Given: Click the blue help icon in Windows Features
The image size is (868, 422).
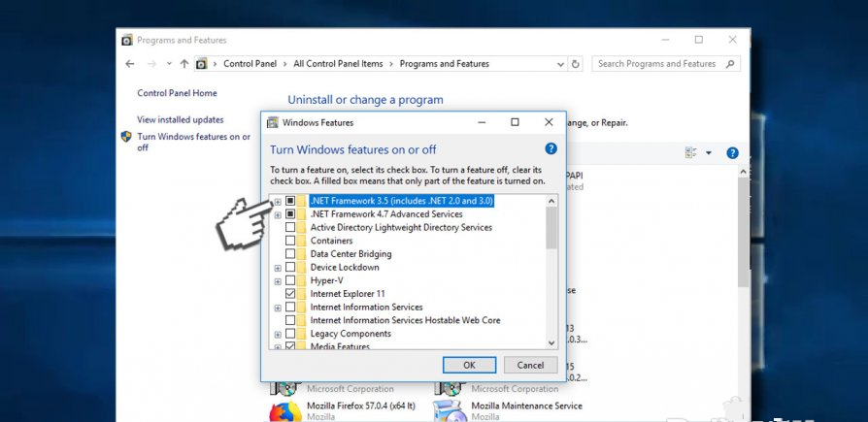Looking at the screenshot, I should (x=551, y=148).
